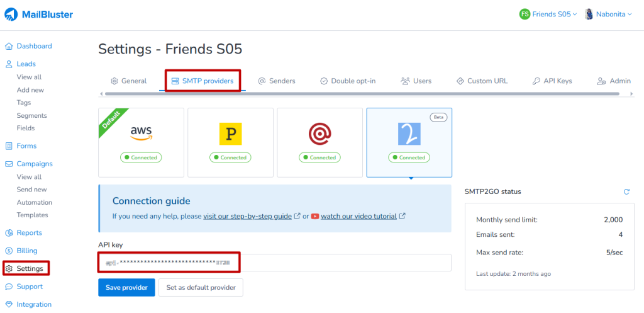This screenshot has height=313, width=644.
Task: Open visit our step-by-step guide link
Action: coord(248,216)
